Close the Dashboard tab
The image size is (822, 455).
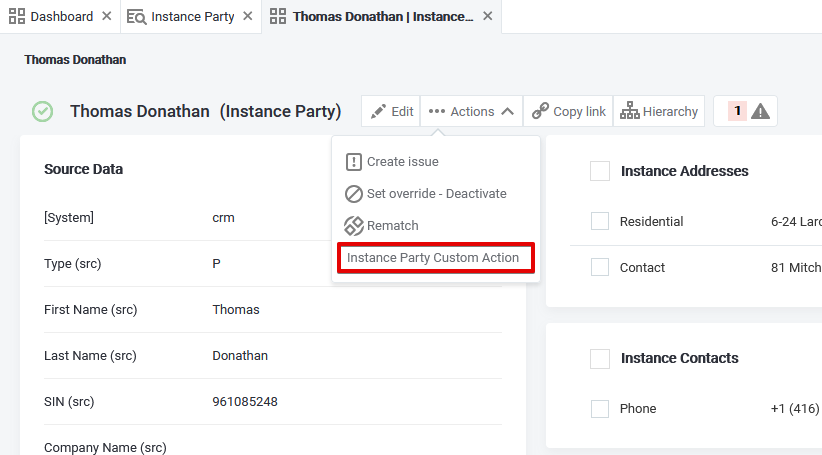coord(107,17)
